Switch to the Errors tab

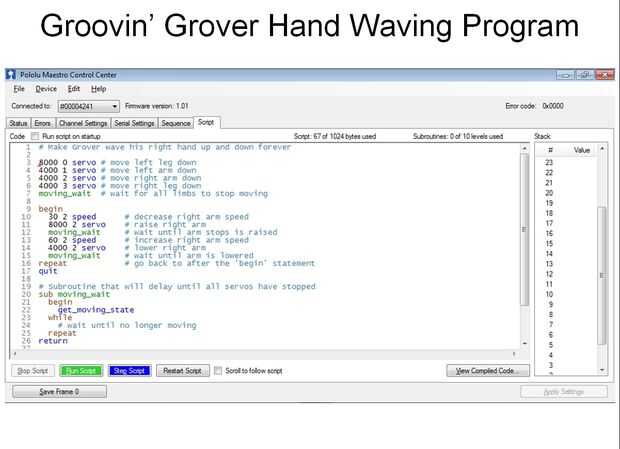42,123
